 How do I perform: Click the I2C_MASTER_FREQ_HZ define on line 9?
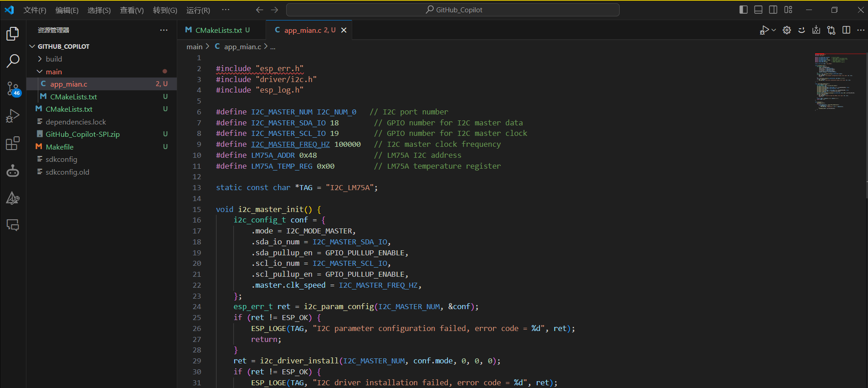tap(290, 145)
